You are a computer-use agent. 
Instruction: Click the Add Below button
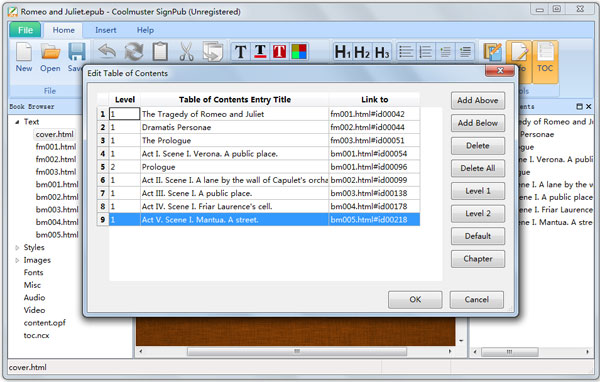(x=478, y=123)
